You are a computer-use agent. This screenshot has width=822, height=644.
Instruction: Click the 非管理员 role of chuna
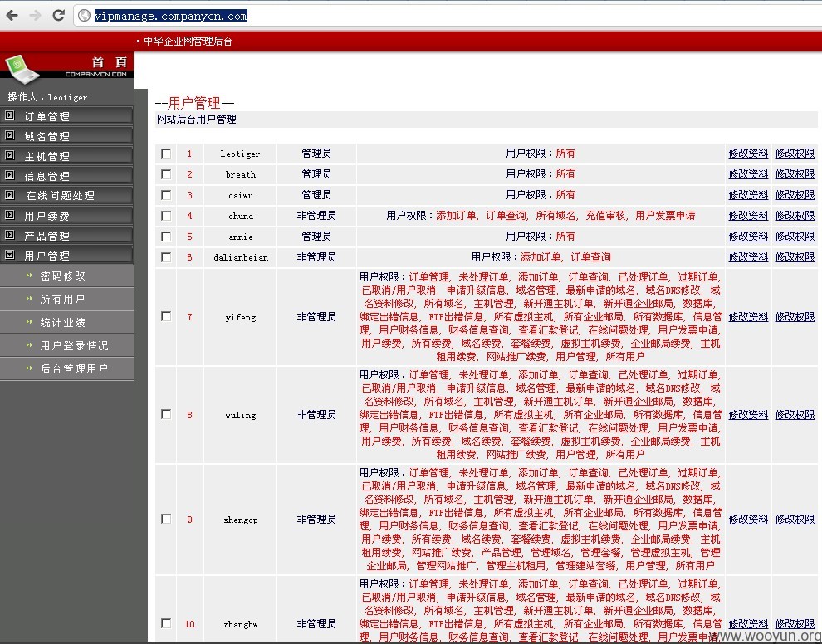click(316, 216)
